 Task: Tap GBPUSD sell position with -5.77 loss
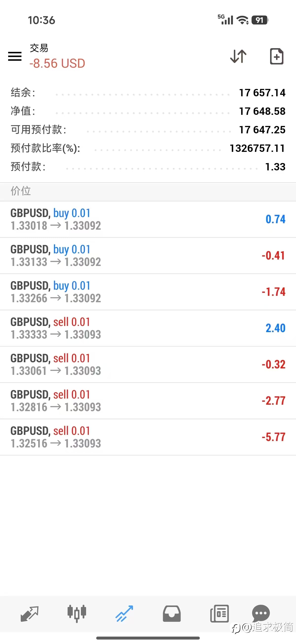pos(148,437)
